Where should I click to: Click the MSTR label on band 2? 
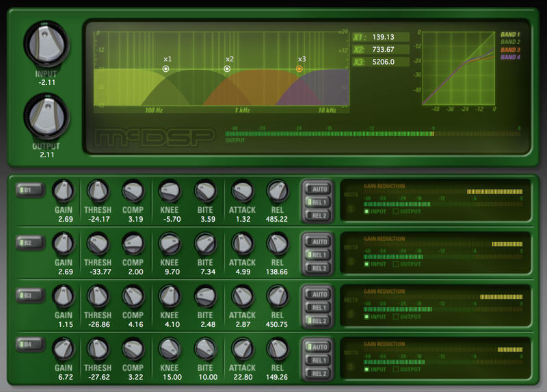coord(350,248)
